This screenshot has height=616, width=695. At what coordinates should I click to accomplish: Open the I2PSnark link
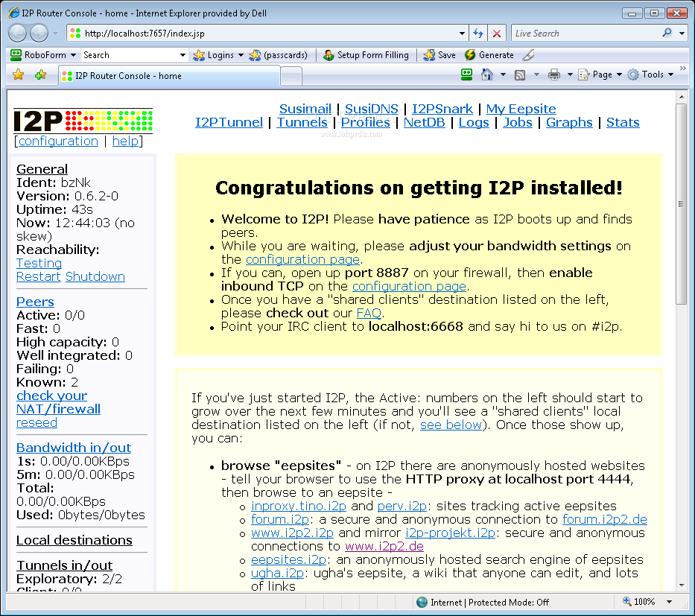442,109
